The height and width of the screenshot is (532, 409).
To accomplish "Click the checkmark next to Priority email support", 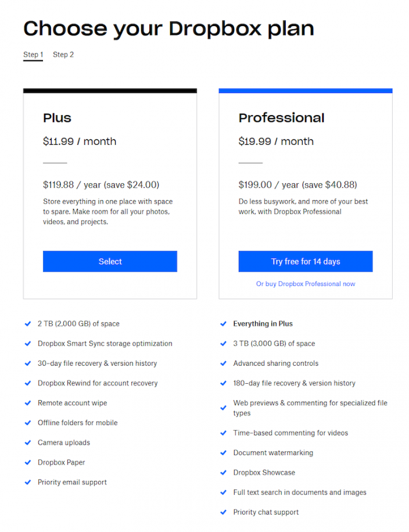I will (28, 482).
